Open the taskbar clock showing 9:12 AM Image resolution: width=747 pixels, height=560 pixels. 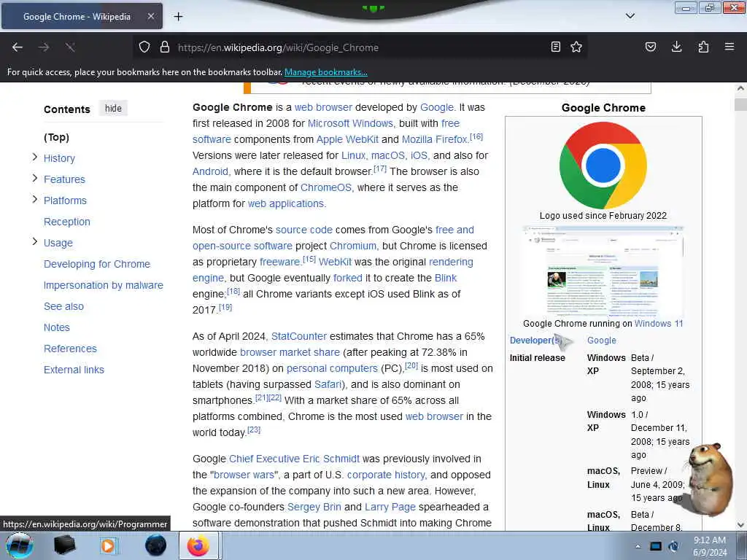[710, 546]
